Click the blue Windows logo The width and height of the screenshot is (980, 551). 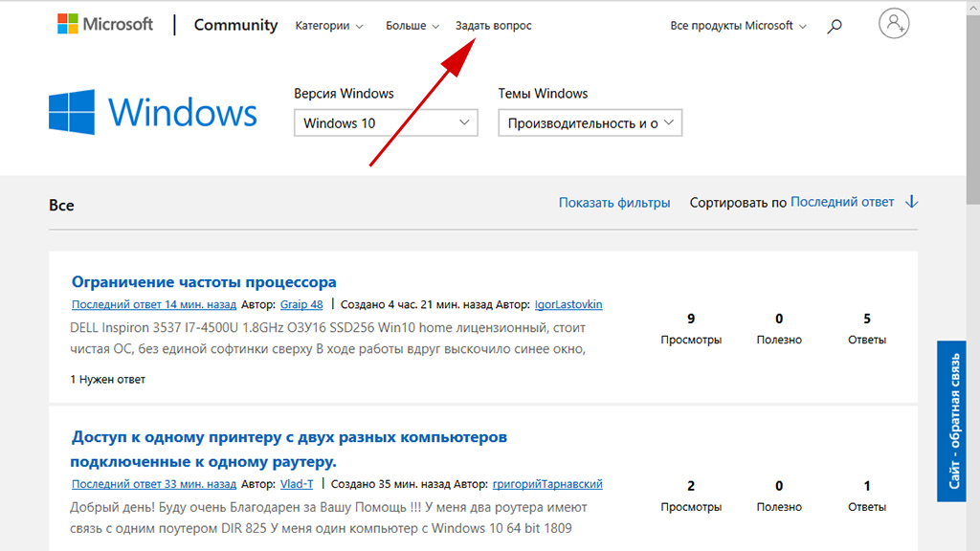pyautogui.click(x=153, y=113)
